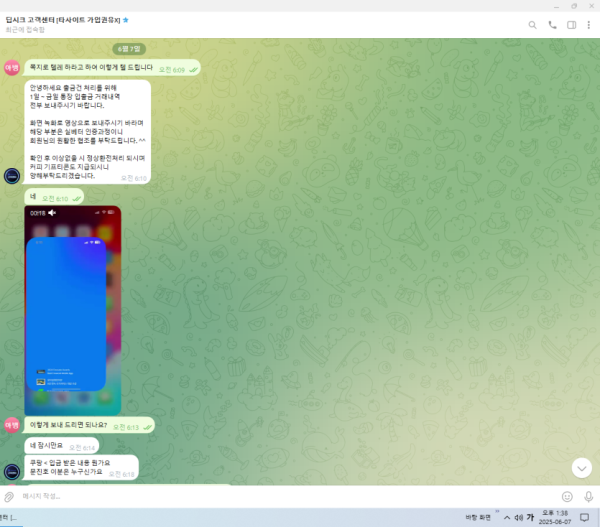
Task: Select the message mentioning 쿠팡 입금
Action: (x=81, y=467)
